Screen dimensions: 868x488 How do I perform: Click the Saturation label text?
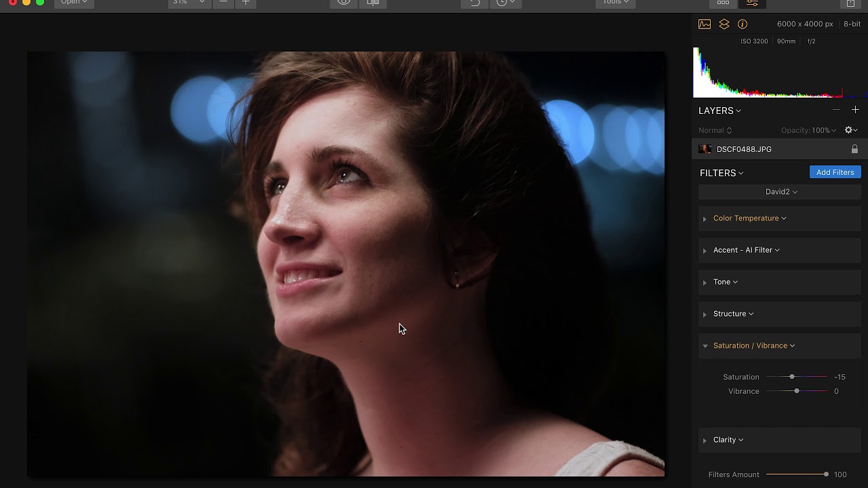[x=741, y=377]
